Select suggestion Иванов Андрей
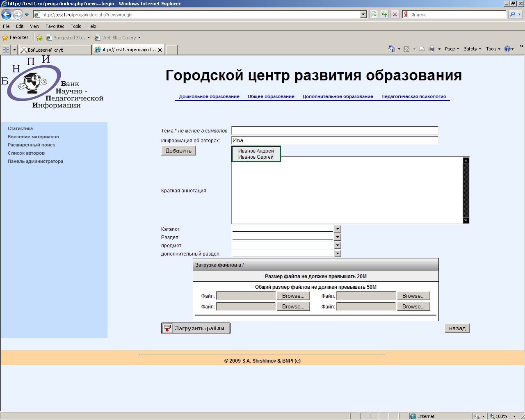The image size is (525, 420). (x=256, y=151)
